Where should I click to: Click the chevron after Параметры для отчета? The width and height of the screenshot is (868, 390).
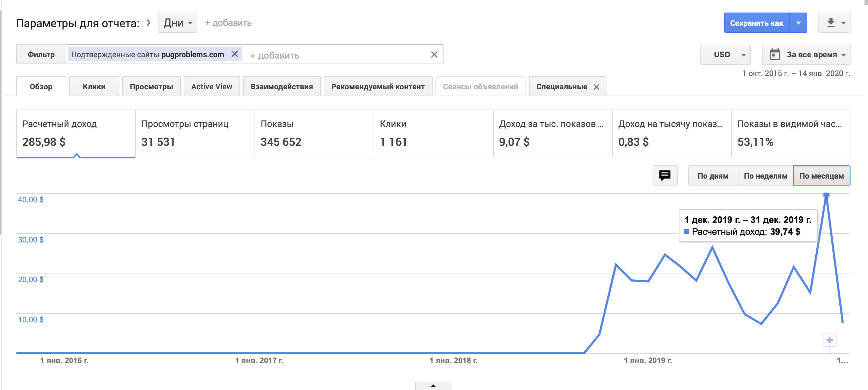coord(148,23)
